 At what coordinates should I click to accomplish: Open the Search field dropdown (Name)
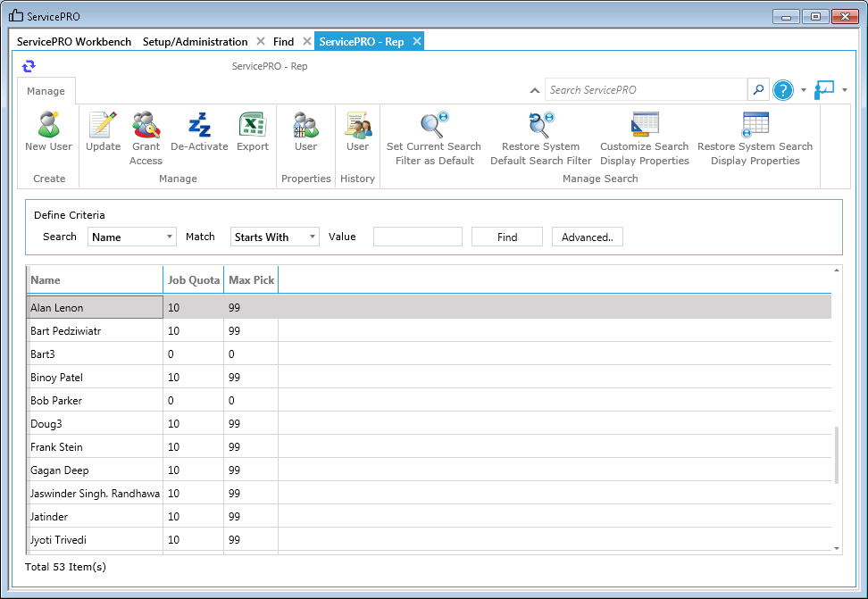tap(132, 237)
